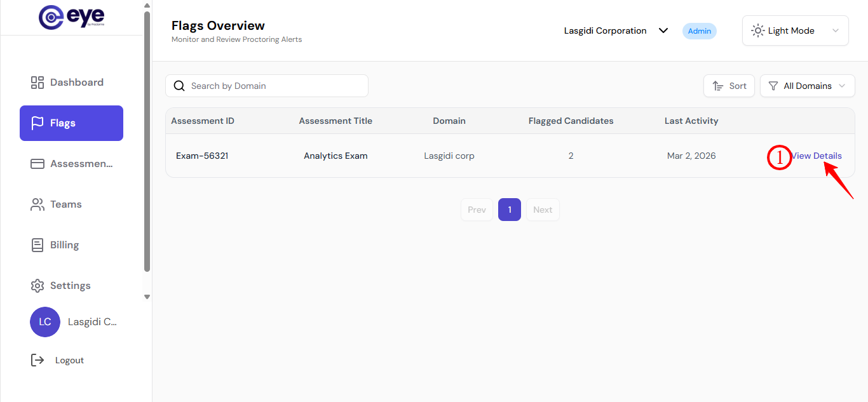Click the Next pagination button

543,210
